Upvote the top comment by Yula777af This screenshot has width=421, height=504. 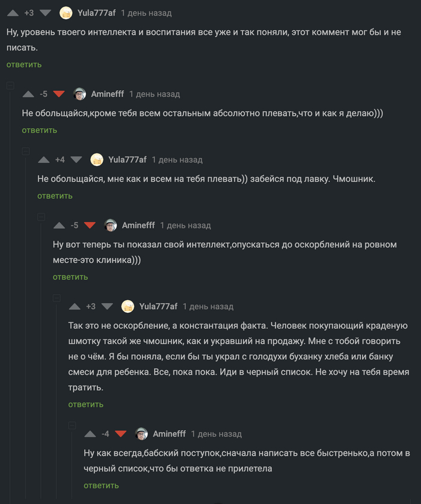[x=13, y=13]
